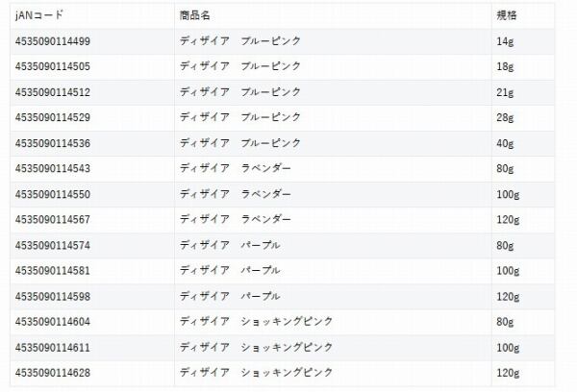
Task: Select the 40g spec cell
Action: point(505,143)
